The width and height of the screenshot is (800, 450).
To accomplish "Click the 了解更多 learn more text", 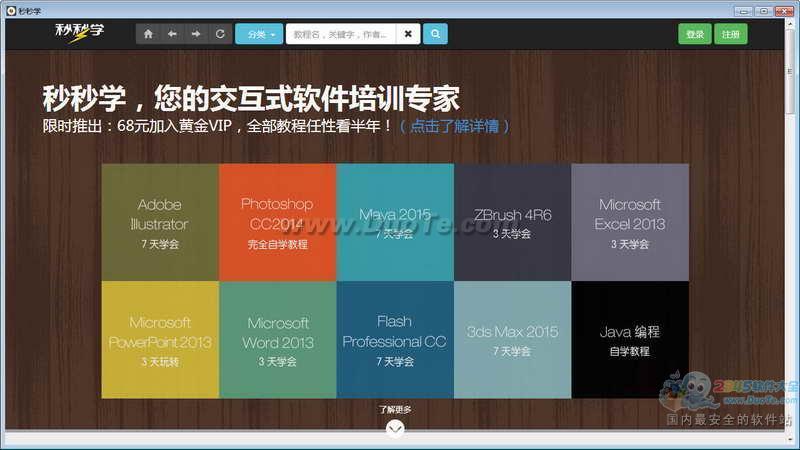I will point(395,409).
